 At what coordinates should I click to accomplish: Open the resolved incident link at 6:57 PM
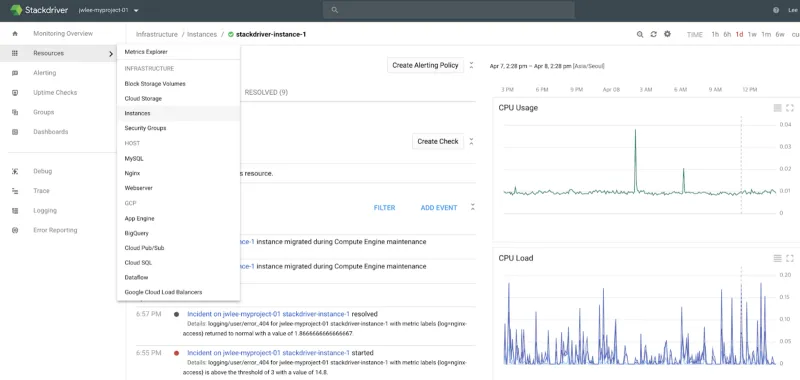pyautogui.click(x=268, y=314)
